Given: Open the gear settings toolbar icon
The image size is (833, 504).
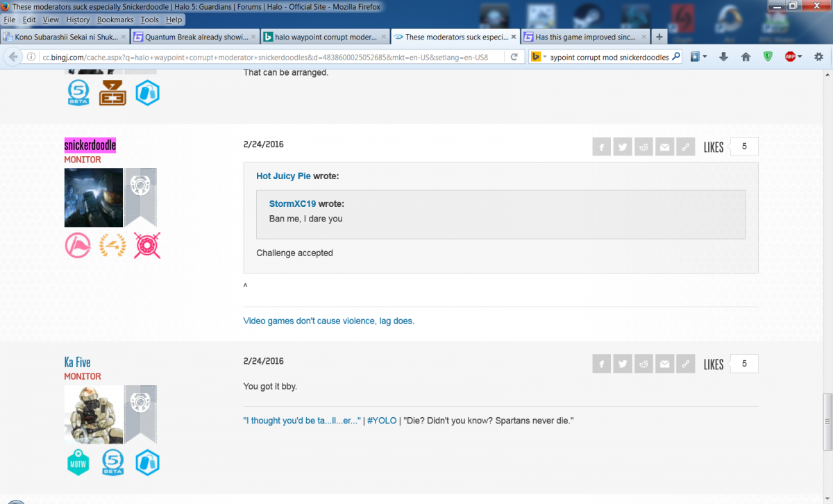Looking at the screenshot, I should tap(818, 57).
